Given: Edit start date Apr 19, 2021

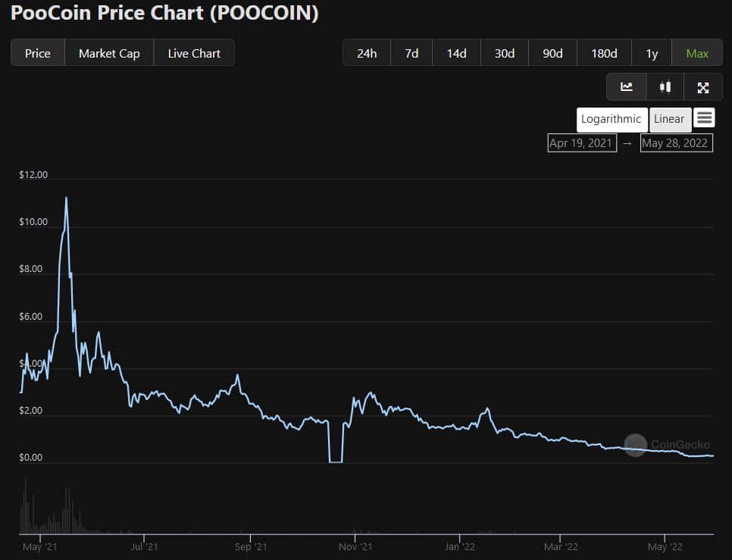Looking at the screenshot, I should tap(582, 142).
